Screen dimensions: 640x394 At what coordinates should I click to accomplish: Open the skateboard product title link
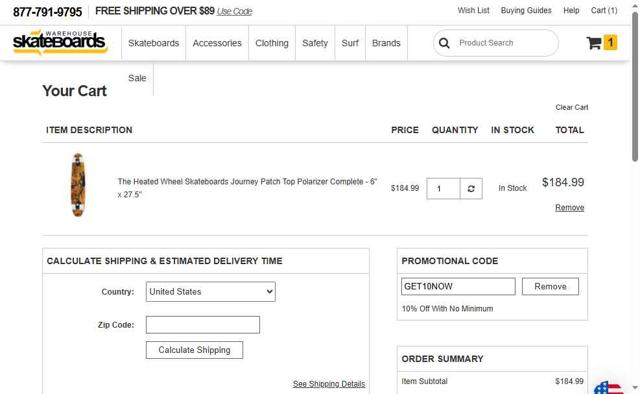coord(247,188)
